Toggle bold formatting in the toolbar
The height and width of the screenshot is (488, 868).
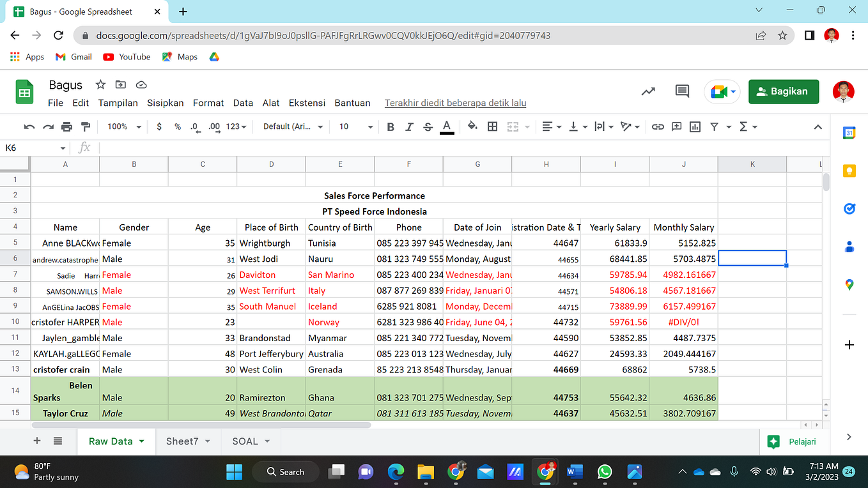(x=391, y=126)
